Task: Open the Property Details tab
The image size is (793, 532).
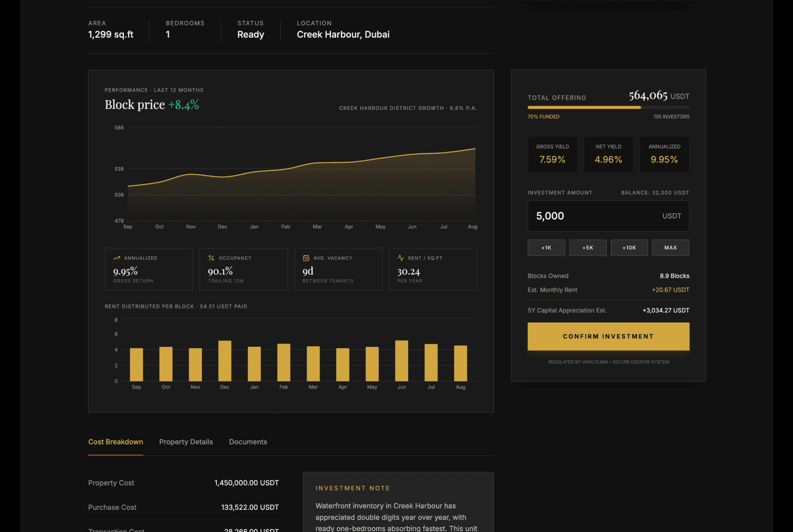Action: click(x=186, y=442)
